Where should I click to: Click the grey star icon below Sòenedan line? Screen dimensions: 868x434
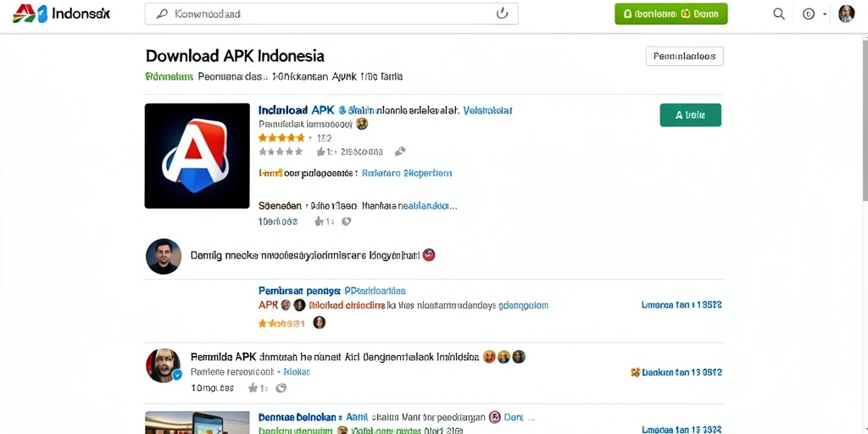(320, 221)
